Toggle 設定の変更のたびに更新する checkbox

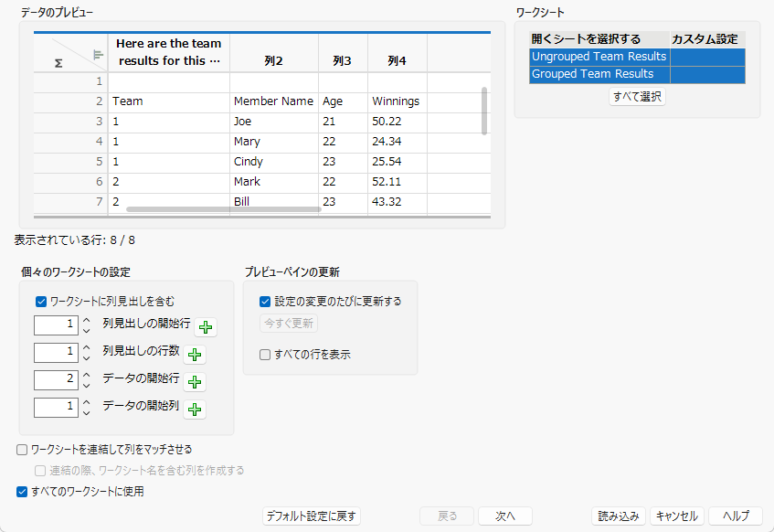pos(265,302)
